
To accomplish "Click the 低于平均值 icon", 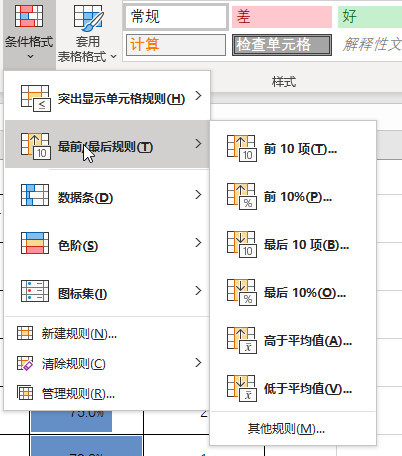I will (242, 389).
